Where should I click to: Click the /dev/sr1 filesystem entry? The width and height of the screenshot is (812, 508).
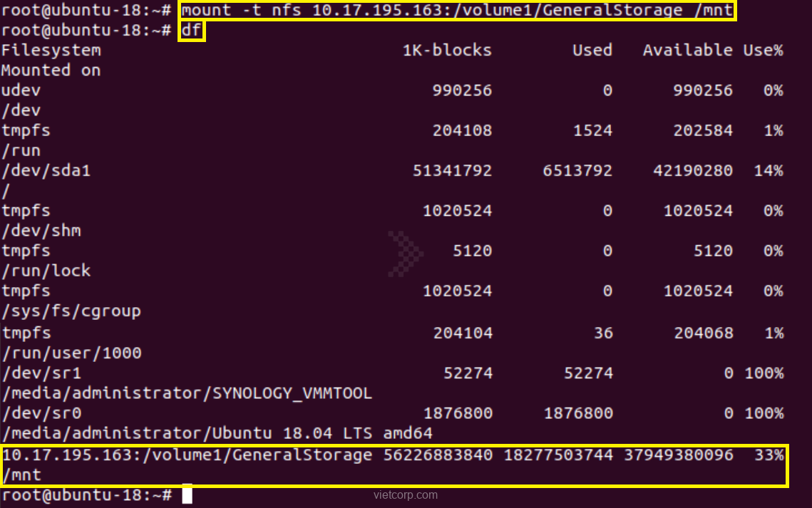click(41, 373)
